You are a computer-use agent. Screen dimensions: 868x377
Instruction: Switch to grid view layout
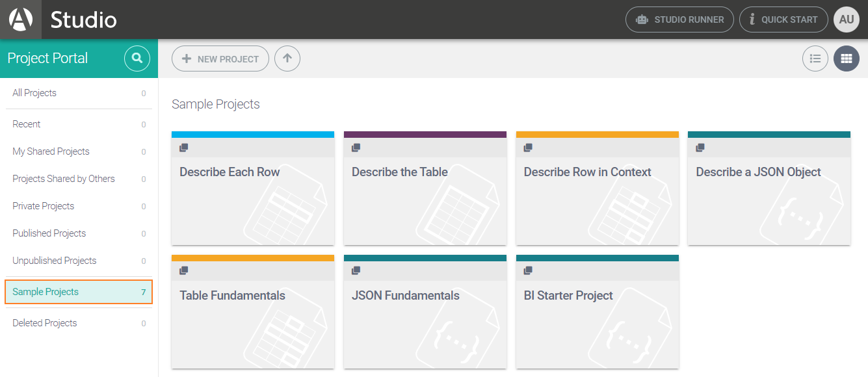coord(846,58)
